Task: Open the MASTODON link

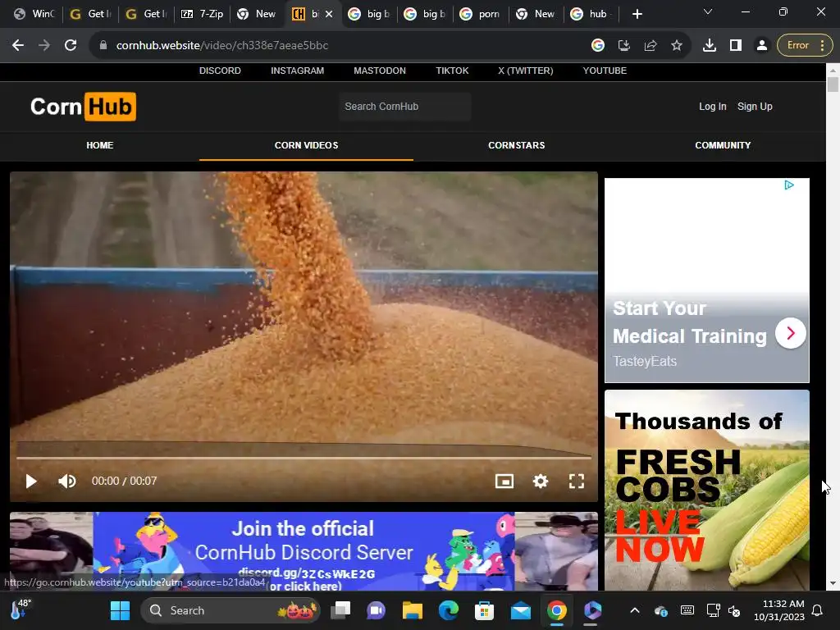Action: coord(380,71)
